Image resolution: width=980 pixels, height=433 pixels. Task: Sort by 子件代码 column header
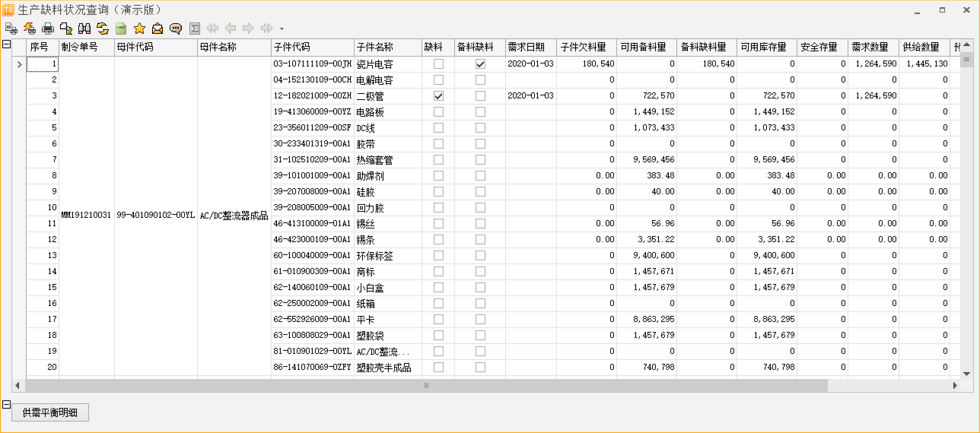click(x=312, y=47)
